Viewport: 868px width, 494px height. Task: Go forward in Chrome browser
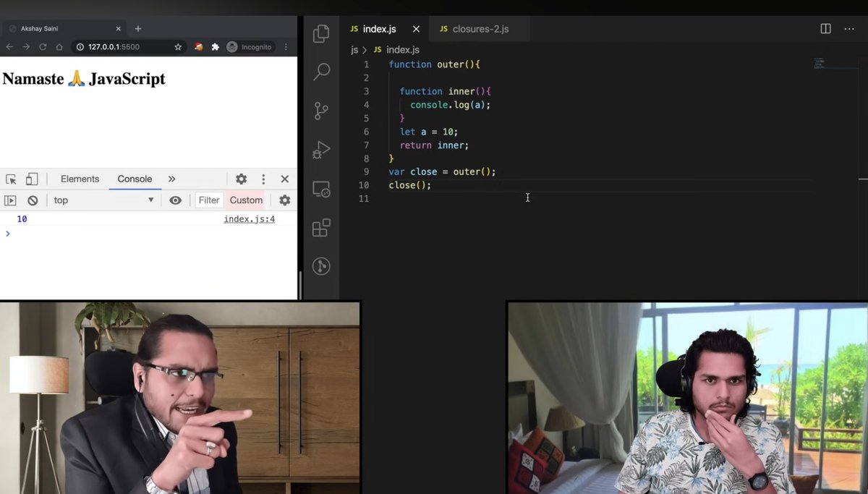(26, 47)
